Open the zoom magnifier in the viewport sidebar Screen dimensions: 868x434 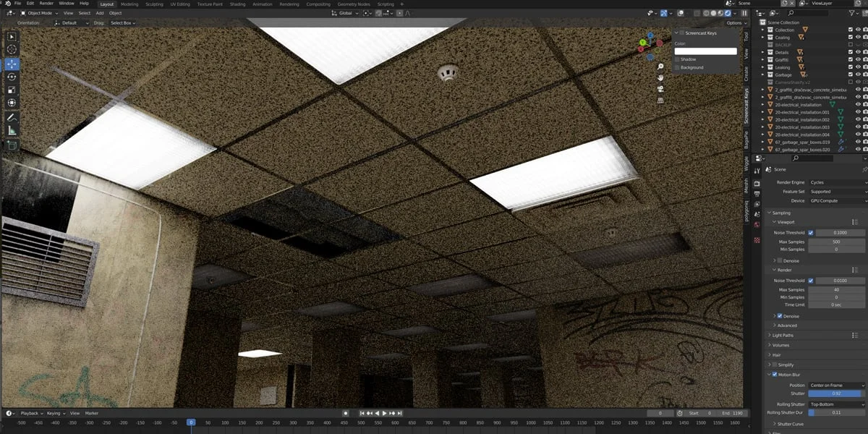(660, 67)
